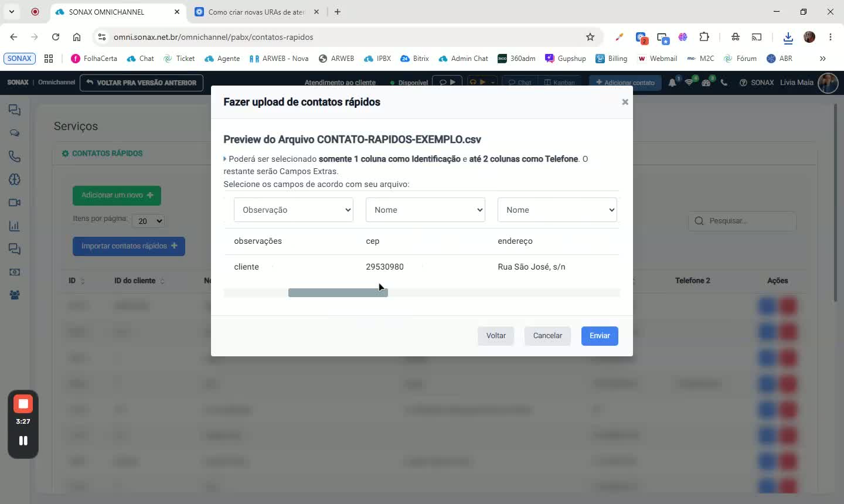The height and width of the screenshot is (504, 844).
Task: Open the Chrome downloads icon
Action: [x=788, y=38]
